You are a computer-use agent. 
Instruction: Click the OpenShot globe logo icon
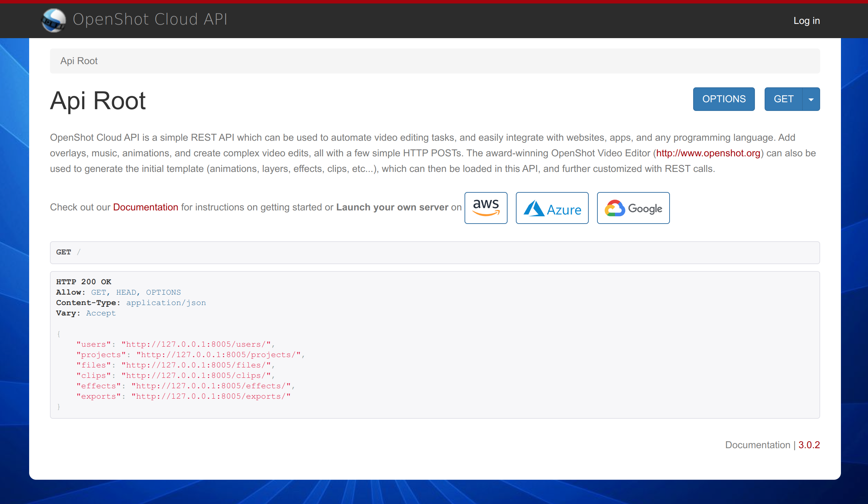53,20
